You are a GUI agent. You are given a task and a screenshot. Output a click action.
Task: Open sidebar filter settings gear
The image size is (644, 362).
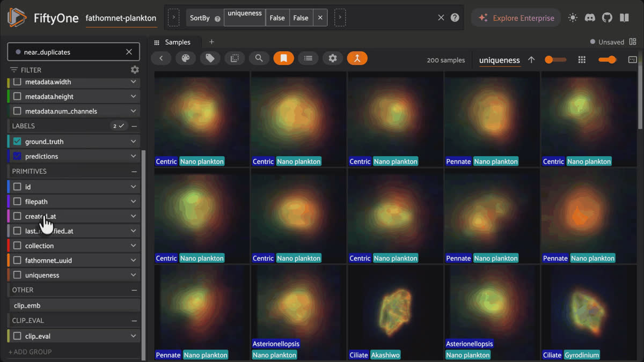(135, 70)
